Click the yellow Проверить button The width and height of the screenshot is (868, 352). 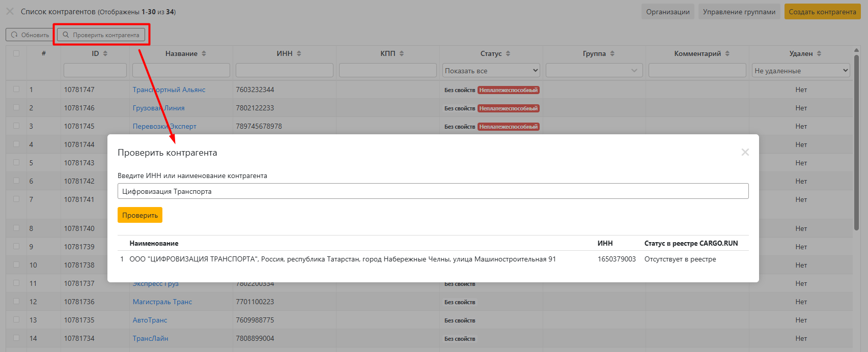[140, 215]
